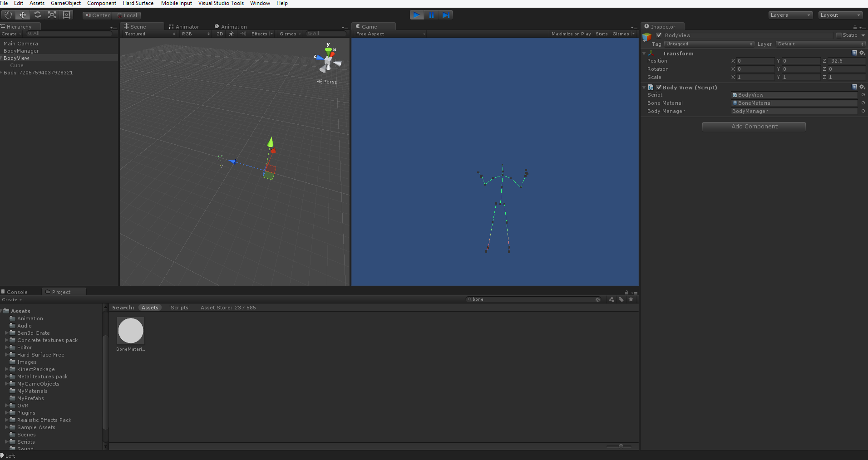Click the Script field object picker

pos(863,95)
